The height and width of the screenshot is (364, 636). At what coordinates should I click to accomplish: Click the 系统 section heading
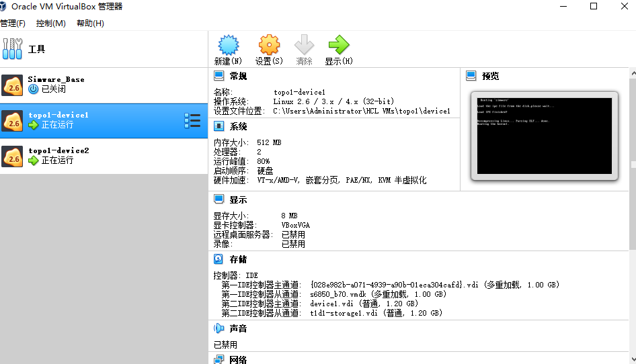coord(238,127)
